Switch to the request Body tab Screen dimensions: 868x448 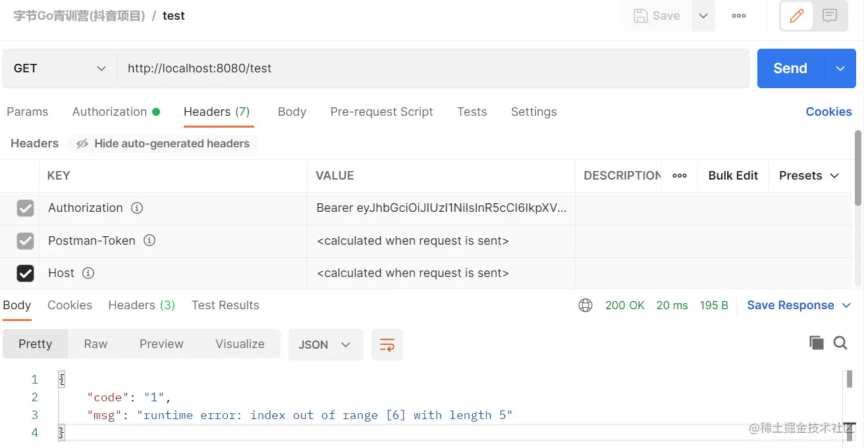(292, 112)
